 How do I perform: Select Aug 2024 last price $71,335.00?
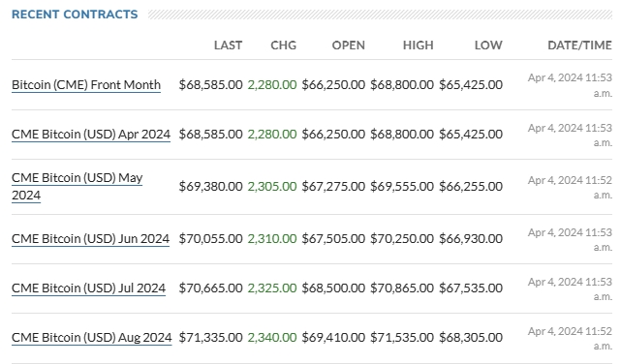click(x=210, y=338)
